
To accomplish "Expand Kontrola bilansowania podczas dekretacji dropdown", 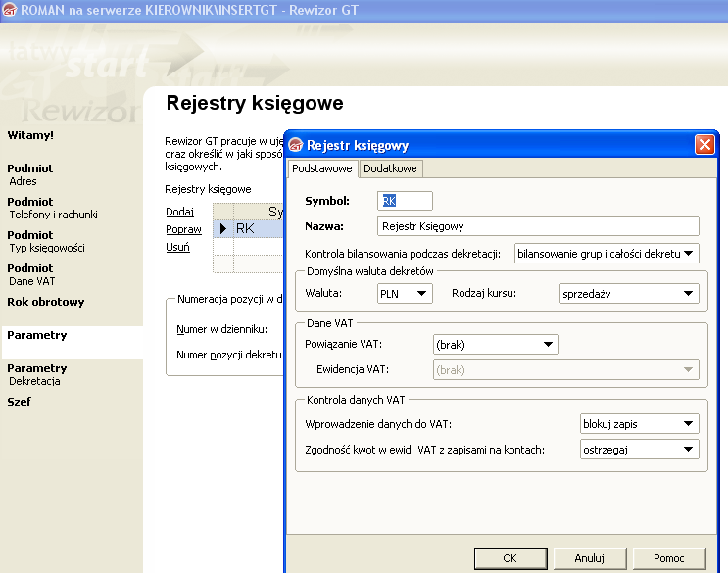I will click(x=607, y=254).
